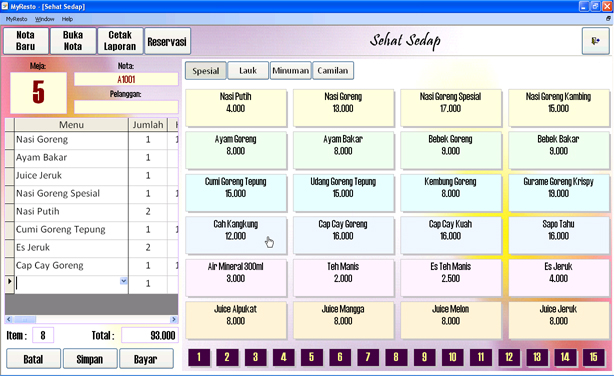Add Juice Alpukat tile
The width and height of the screenshot is (614, 376).
click(x=236, y=320)
